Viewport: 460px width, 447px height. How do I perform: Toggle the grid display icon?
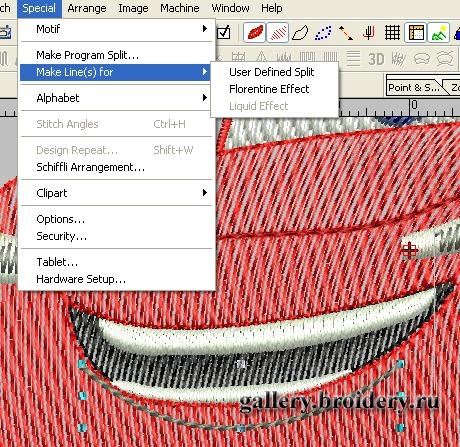coord(392,33)
